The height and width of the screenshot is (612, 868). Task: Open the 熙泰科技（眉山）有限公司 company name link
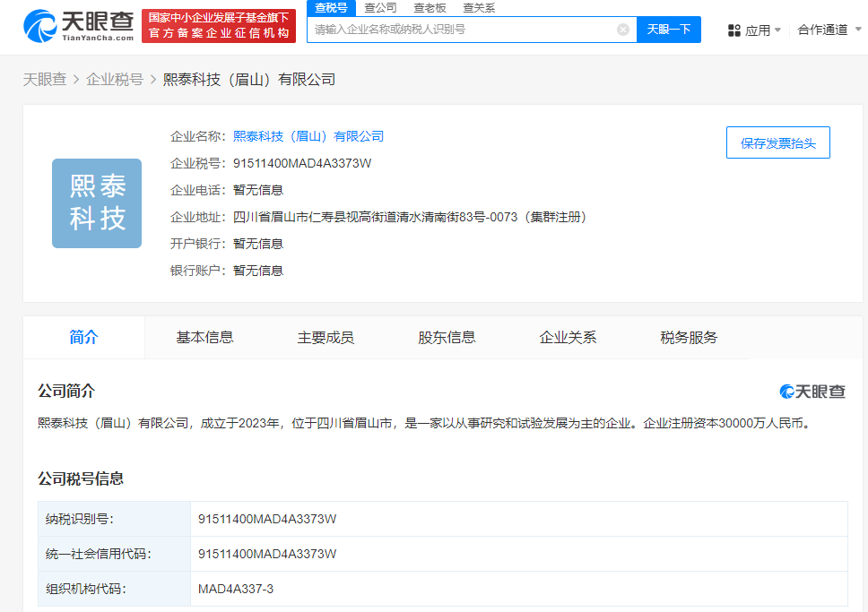(308, 136)
